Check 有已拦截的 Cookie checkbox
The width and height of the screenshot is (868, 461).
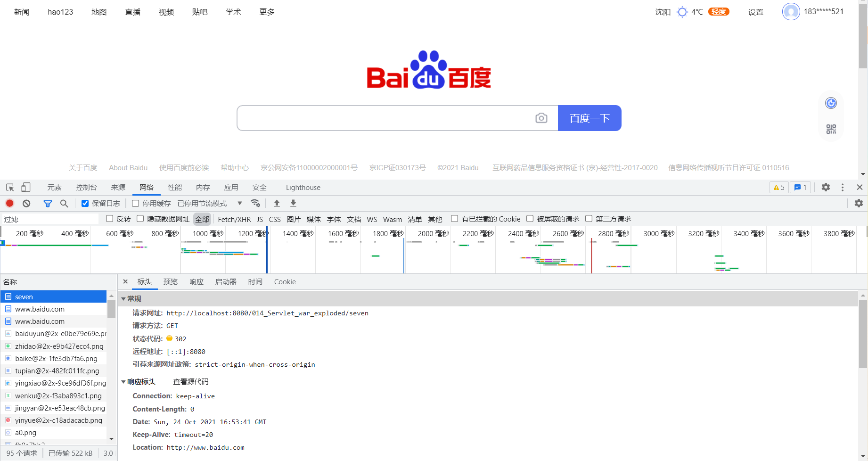455,219
